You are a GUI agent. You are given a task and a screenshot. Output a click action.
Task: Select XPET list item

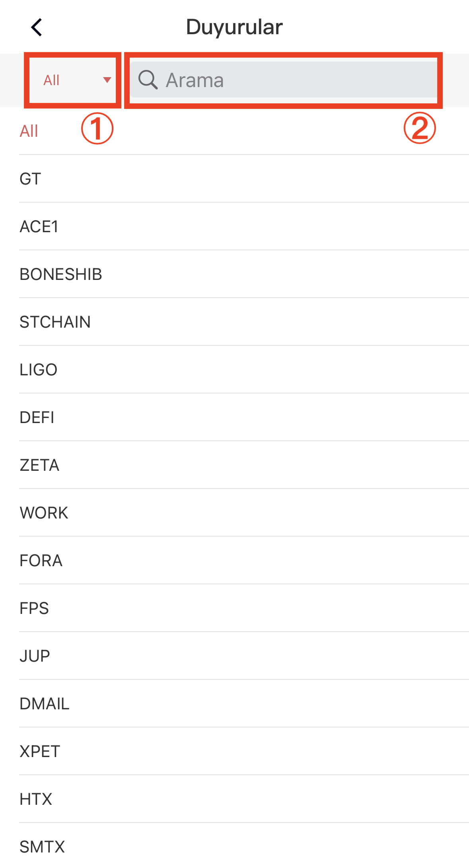click(40, 751)
